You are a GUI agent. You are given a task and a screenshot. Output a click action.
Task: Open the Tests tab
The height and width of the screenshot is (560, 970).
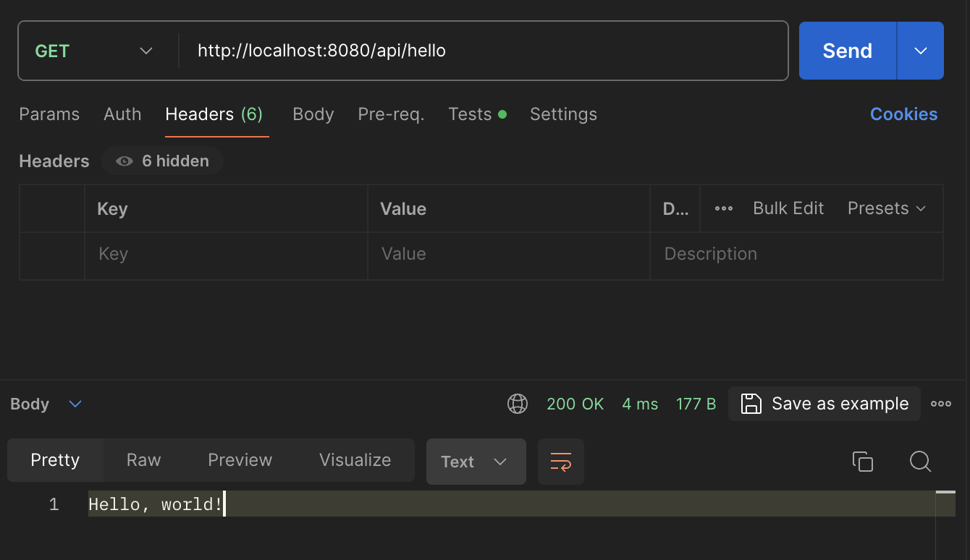(471, 114)
